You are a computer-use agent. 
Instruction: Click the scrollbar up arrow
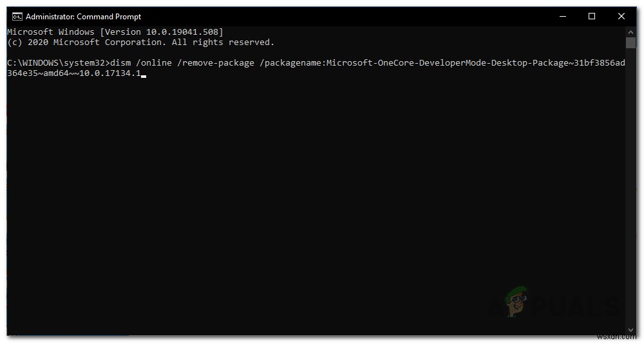click(x=630, y=30)
